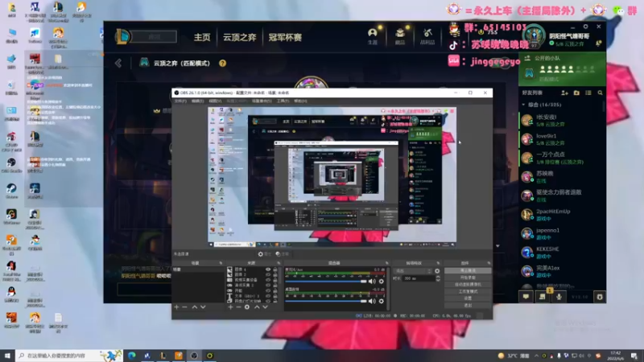Open OBS Help menu
The width and height of the screenshot is (644, 362).
tap(300, 101)
